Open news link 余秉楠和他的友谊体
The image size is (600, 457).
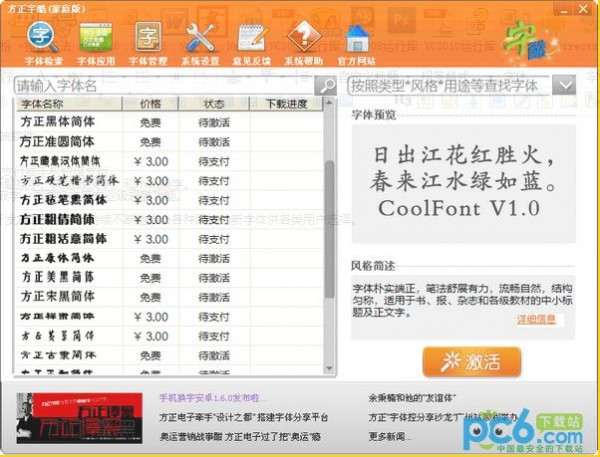click(x=412, y=398)
